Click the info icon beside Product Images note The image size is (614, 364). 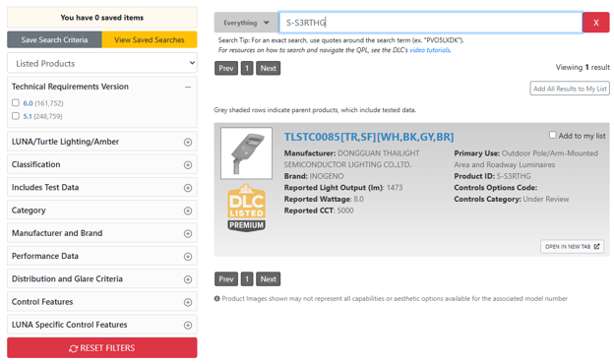[216, 299]
